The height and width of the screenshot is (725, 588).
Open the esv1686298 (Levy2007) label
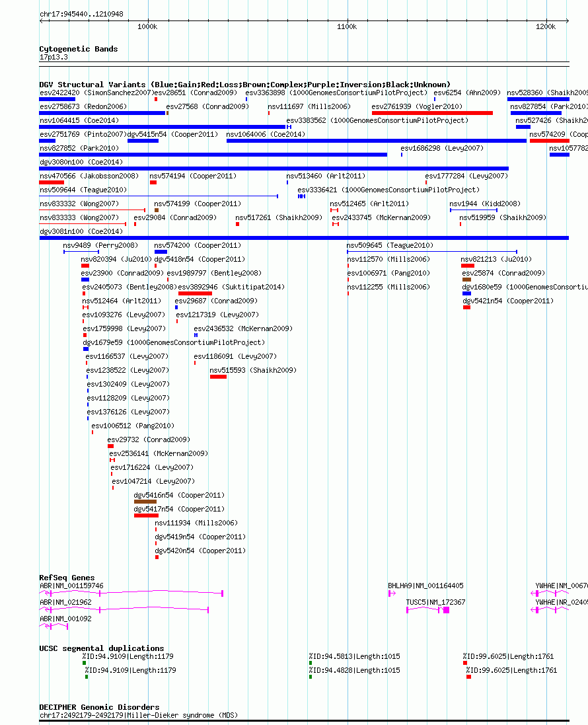[x=442, y=148]
